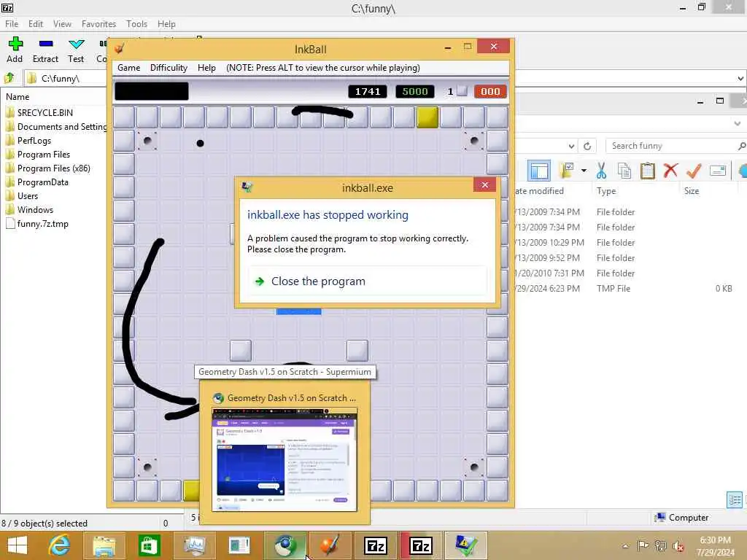Open File Explorer from taskbar
This screenshot has width=747, height=560.
pos(104,545)
